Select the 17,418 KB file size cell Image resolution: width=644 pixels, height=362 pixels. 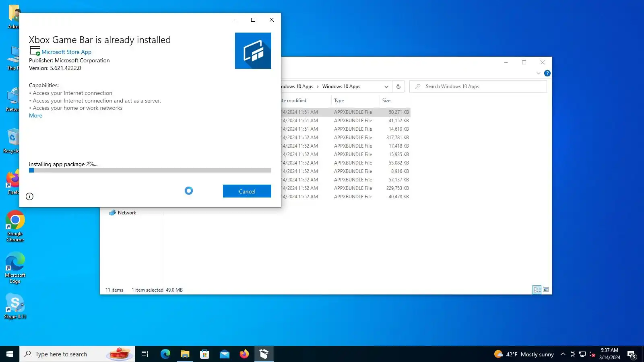[x=398, y=146]
